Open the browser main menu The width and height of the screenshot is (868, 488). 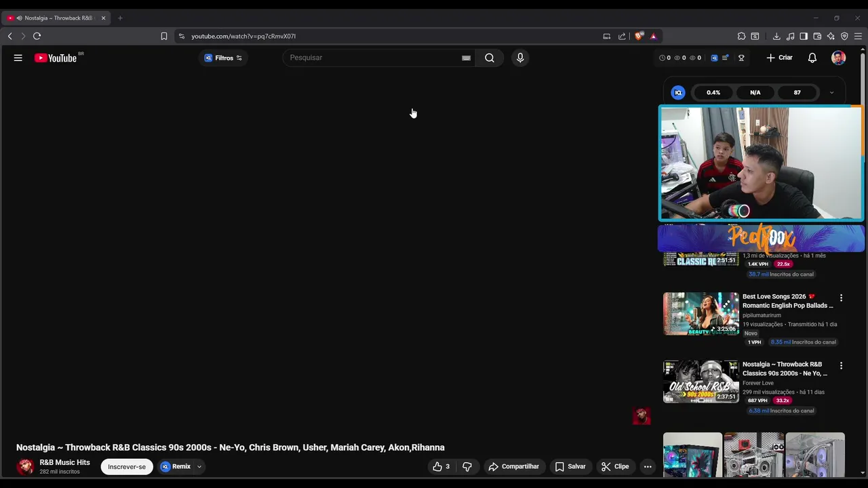pos(858,36)
